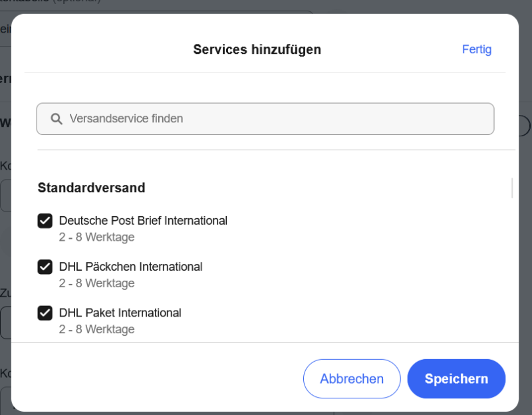Focus the Versandservice finden search field

pyautogui.click(x=265, y=119)
